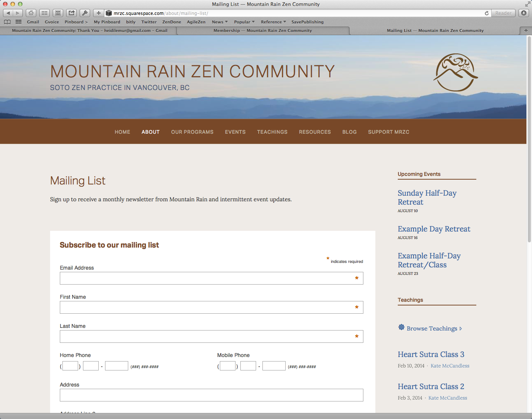Open the Heart Sutra Class 3 teaching
Image resolution: width=532 pixels, height=419 pixels.
(x=431, y=354)
